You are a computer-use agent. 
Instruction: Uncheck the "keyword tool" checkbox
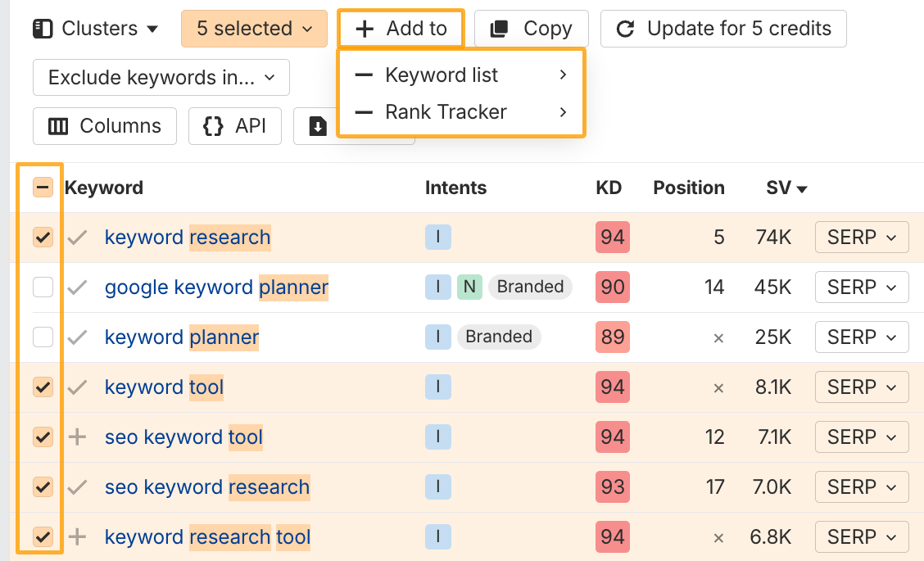tap(43, 387)
